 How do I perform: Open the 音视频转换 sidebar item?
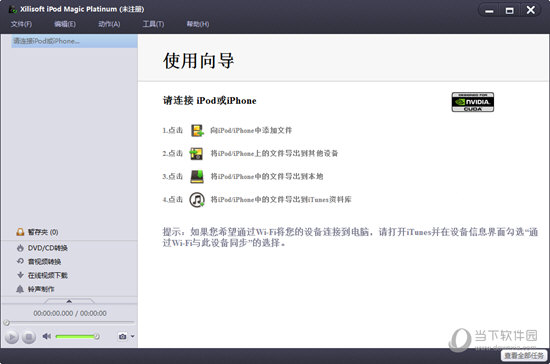pos(39,262)
